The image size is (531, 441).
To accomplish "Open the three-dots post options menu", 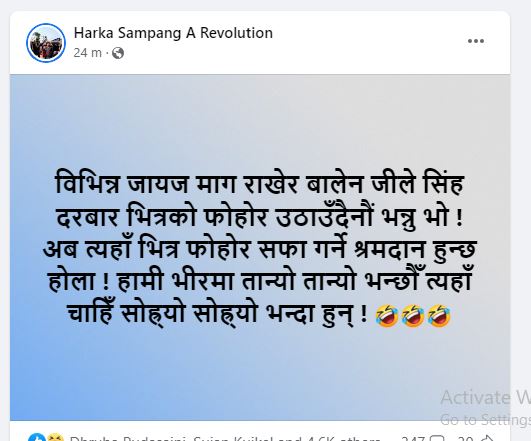I will [475, 41].
